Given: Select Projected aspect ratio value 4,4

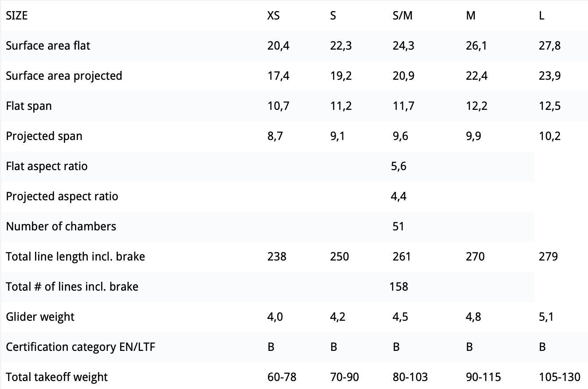Looking at the screenshot, I should point(399,196).
